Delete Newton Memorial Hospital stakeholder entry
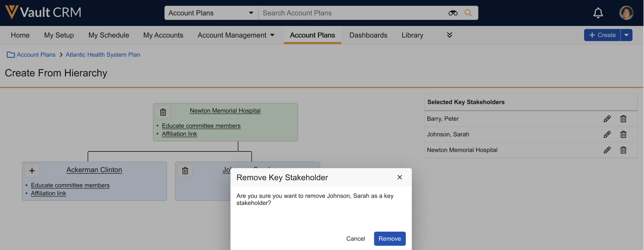 click(623, 150)
